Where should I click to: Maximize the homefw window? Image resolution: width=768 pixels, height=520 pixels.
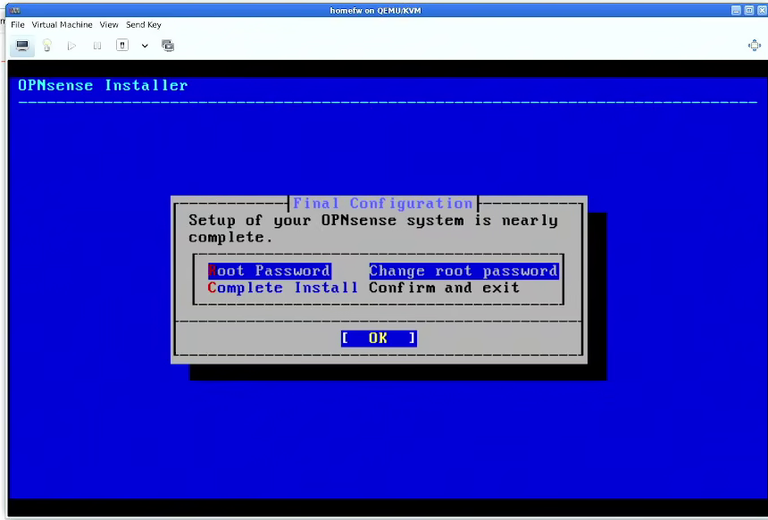(x=748, y=10)
